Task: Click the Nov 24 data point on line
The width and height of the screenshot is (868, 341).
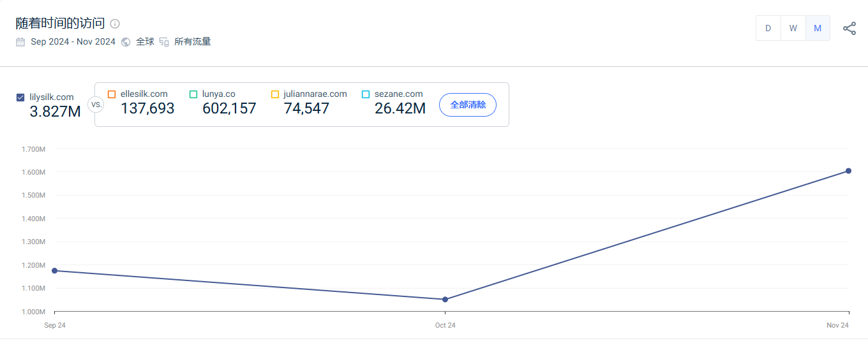Action: [848, 171]
